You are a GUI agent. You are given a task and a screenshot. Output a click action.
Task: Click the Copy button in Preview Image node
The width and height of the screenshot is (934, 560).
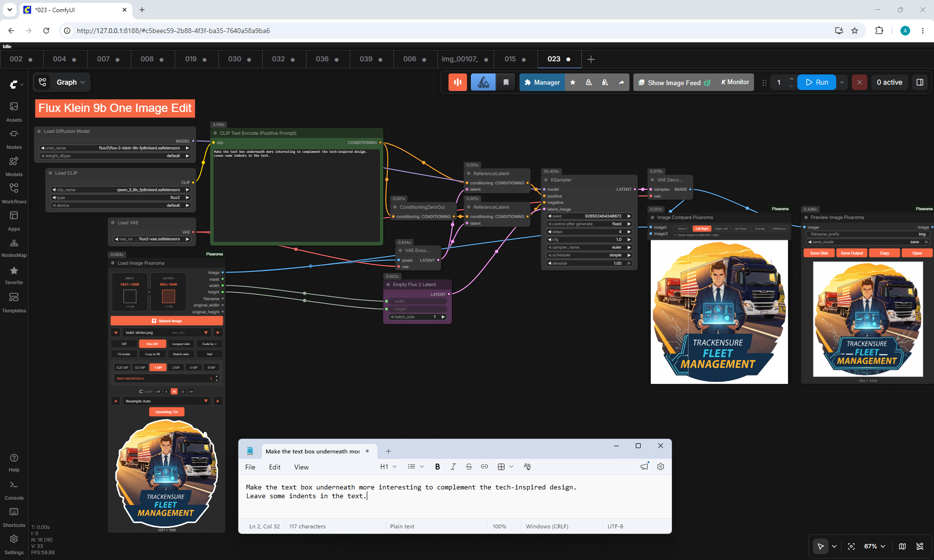[x=884, y=253]
